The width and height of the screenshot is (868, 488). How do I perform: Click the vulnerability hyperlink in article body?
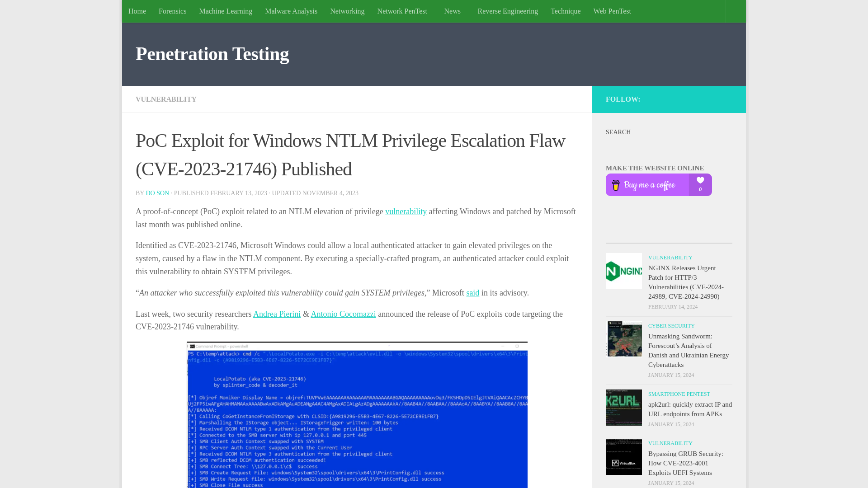click(406, 211)
